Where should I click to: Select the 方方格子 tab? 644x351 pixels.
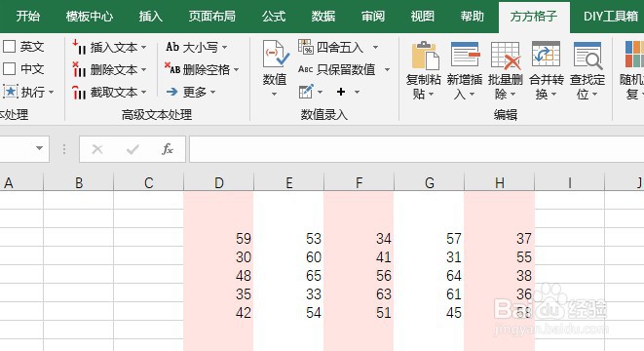(534, 17)
